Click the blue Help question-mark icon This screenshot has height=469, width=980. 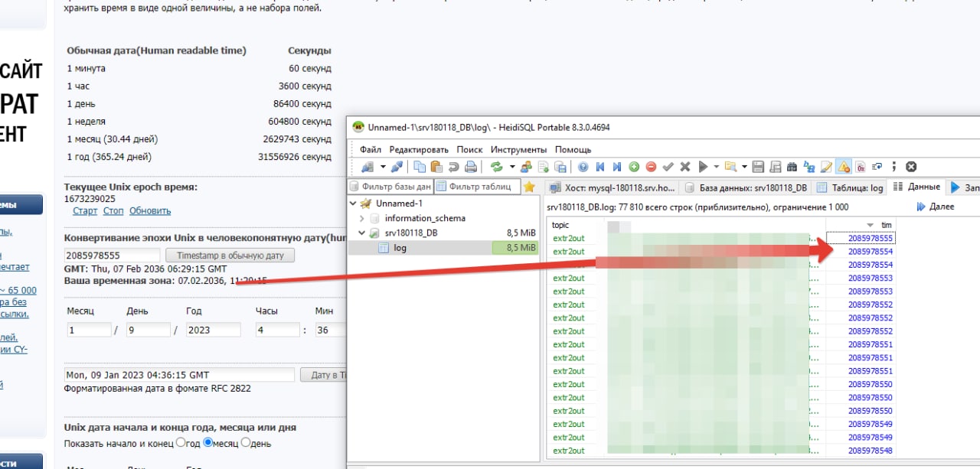583,166
